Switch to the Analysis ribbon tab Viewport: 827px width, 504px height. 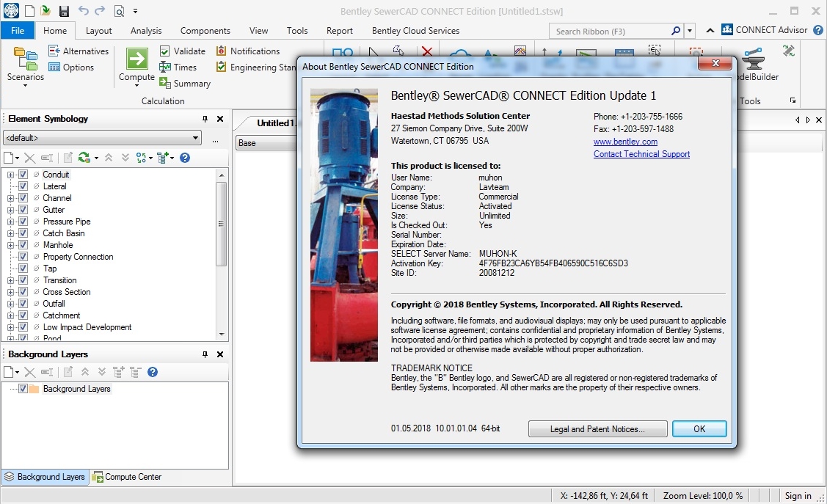coord(146,31)
